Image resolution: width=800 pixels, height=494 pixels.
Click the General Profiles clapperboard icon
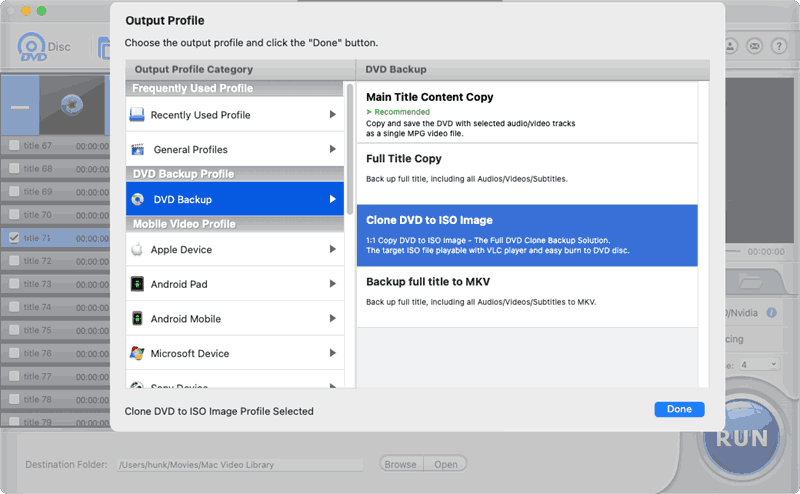point(138,149)
